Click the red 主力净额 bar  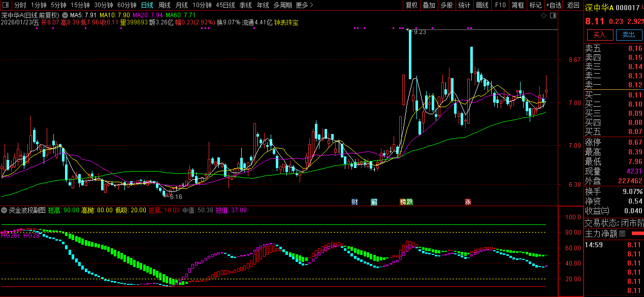636,234
